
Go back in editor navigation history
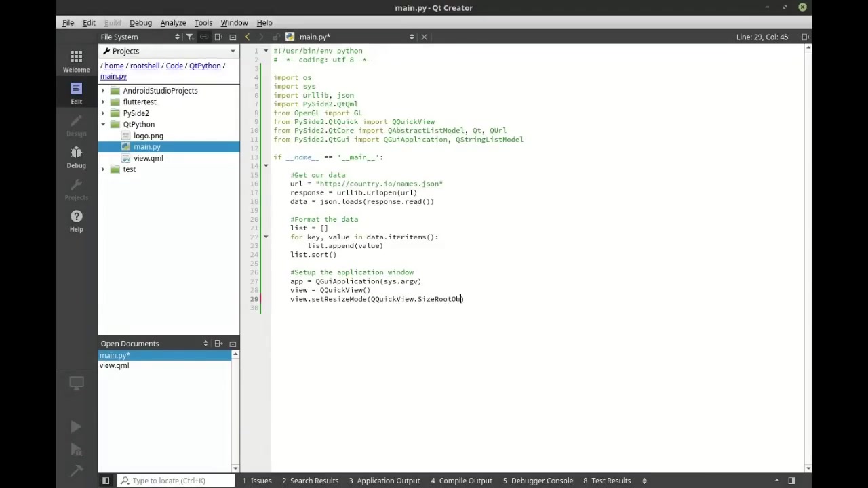tap(247, 37)
